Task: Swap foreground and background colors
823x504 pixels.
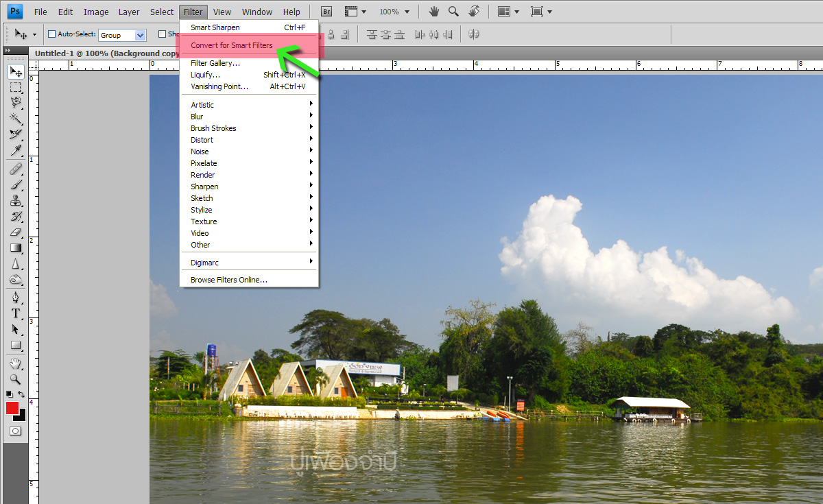Action: 22,394
